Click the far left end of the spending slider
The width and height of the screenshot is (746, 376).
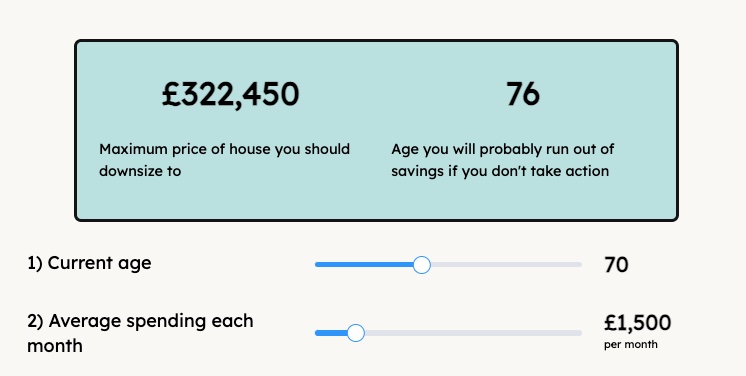318,333
